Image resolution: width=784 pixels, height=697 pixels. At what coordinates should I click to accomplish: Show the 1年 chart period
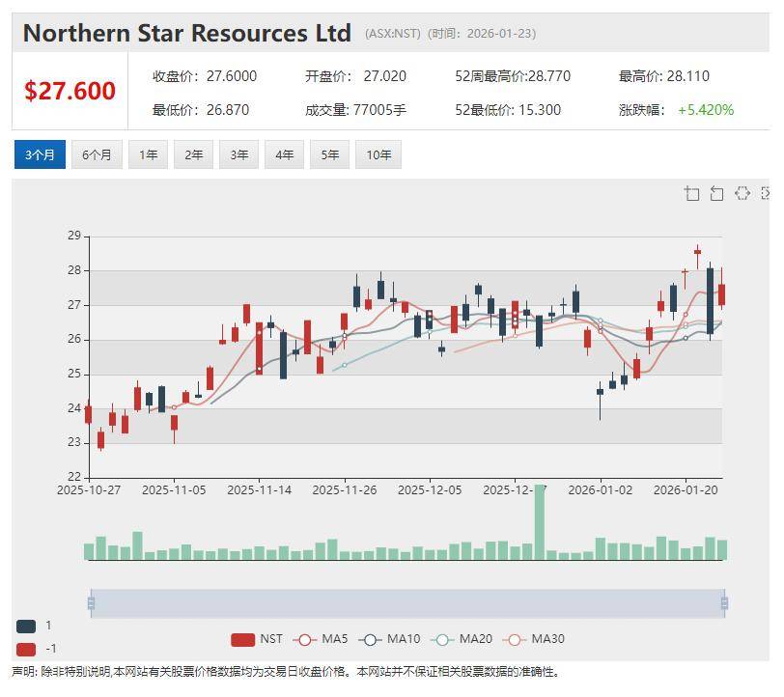tap(148, 154)
